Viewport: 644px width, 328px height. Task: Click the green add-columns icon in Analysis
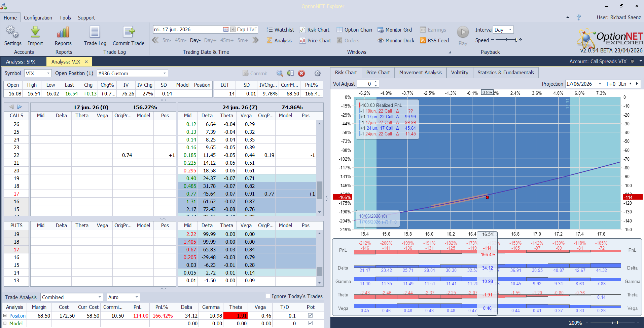click(291, 73)
